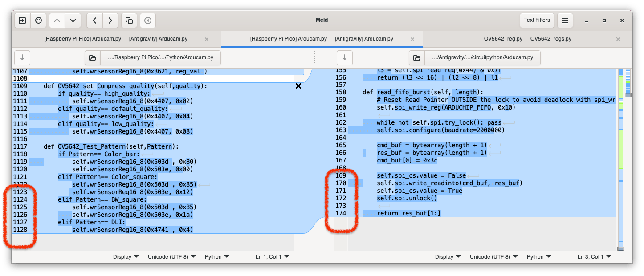Open right pane file chooser circuitpython/Arducam.py
Image resolution: width=644 pixels, height=276 pixels.
[x=474, y=58]
